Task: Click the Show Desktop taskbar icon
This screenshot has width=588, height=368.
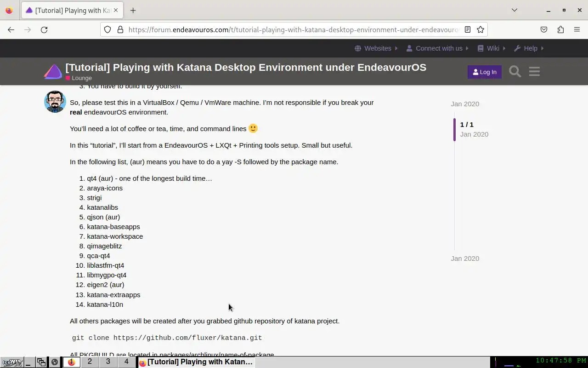Action: coord(29,362)
